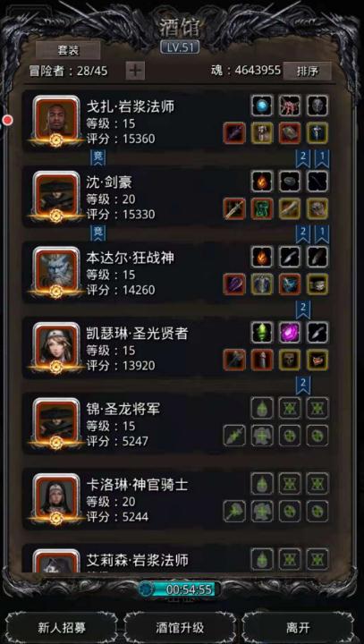Select the empty weapon slot of 锦·圣龙将军
The image size is (364, 644).
[234, 436]
